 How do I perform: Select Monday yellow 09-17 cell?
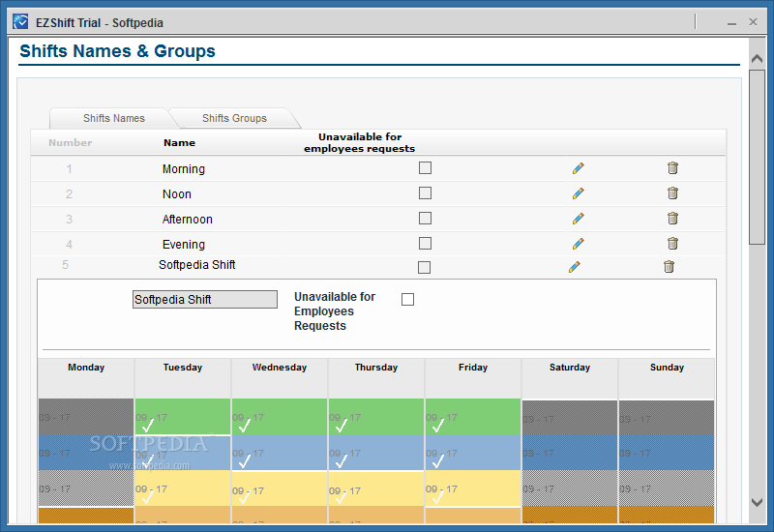coord(86,488)
